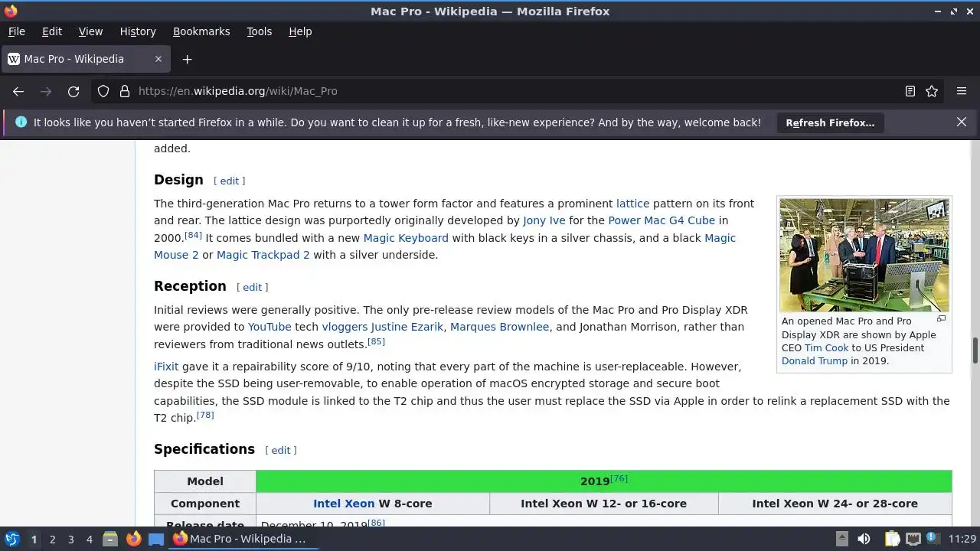The image size is (980, 551).
Task: Open the Marques Brownlee link
Action: [499, 327]
